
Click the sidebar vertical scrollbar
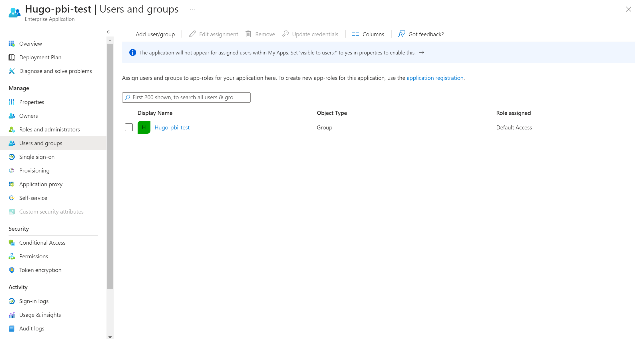coord(110,165)
